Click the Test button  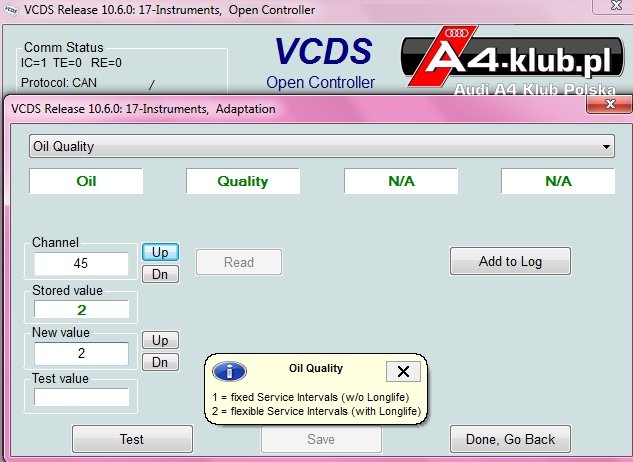point(132,439)
